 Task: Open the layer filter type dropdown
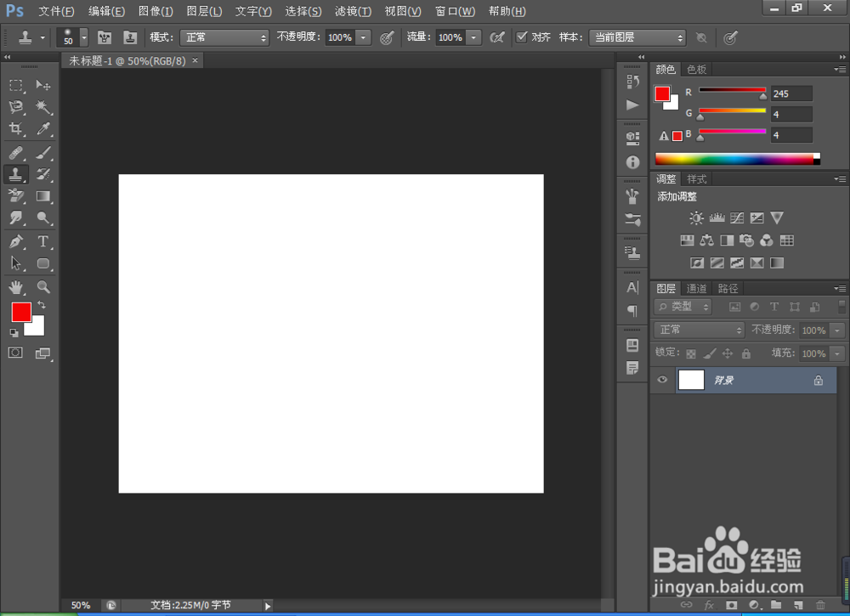[683, 307]
